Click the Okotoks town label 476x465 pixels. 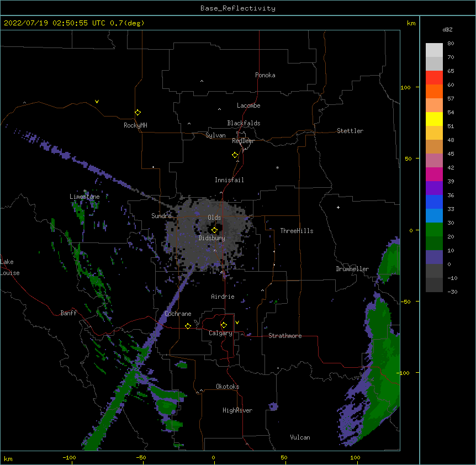(228, 387)
